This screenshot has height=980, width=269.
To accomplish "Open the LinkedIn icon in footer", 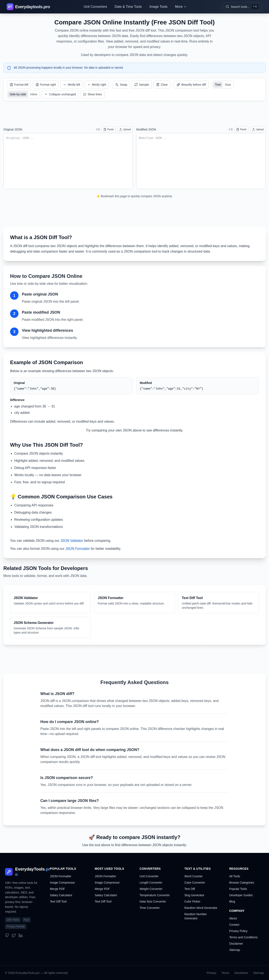I will coord(21,935).
